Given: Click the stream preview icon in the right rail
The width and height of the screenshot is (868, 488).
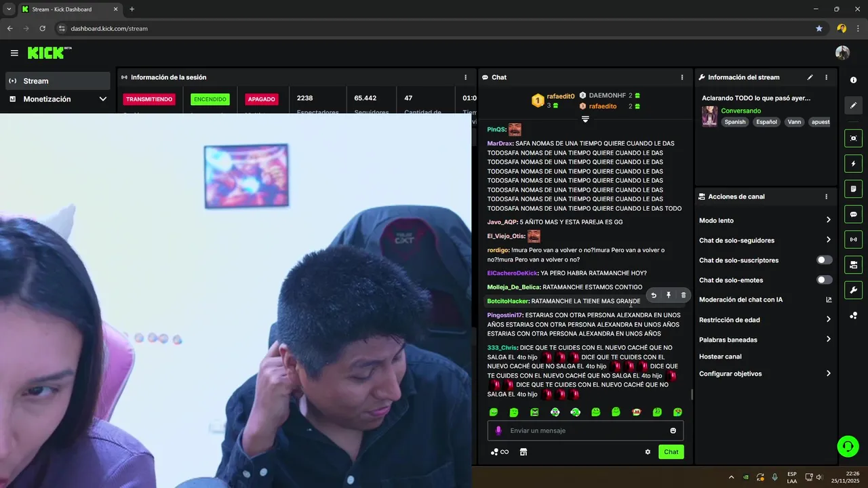Looking at the screenshot, I should click(x=853, y=138).
